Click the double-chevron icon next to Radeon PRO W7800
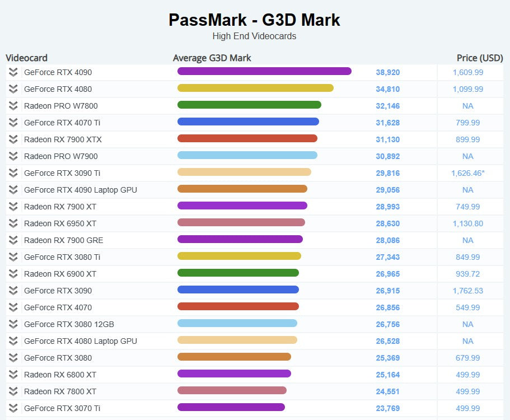Screen dimensions: 510x420 click(x=13, y=106)
